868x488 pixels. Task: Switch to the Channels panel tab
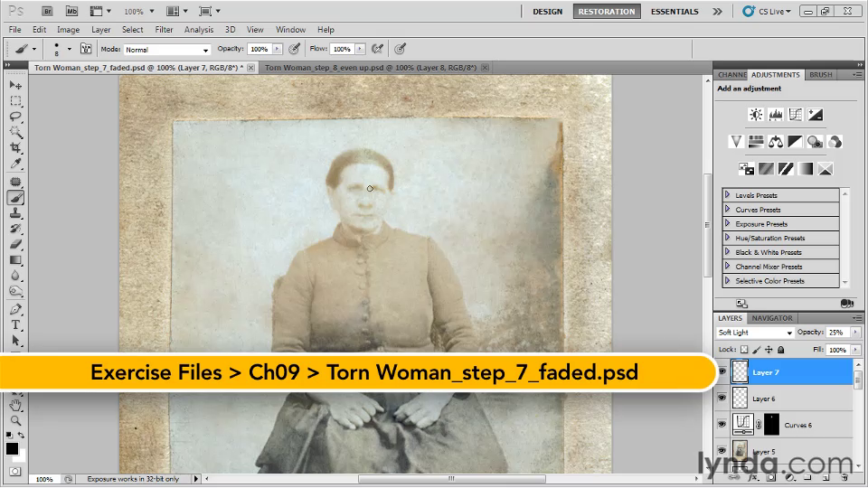pyautogui.click(x=731, y=75)
